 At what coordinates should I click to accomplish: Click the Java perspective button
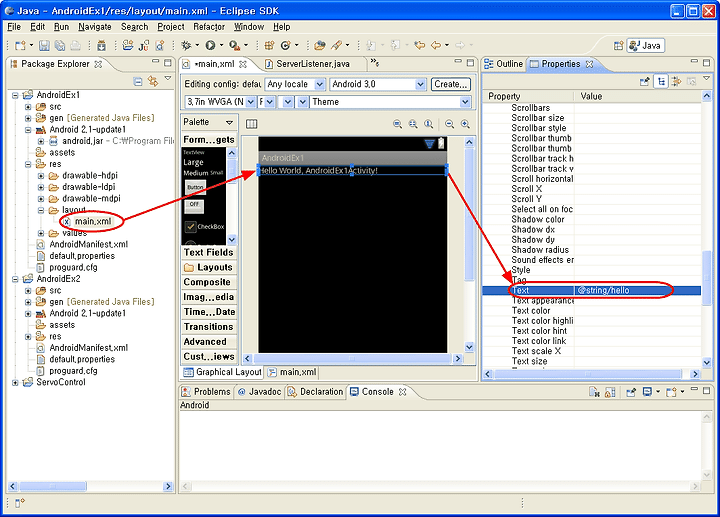(646, 45)
